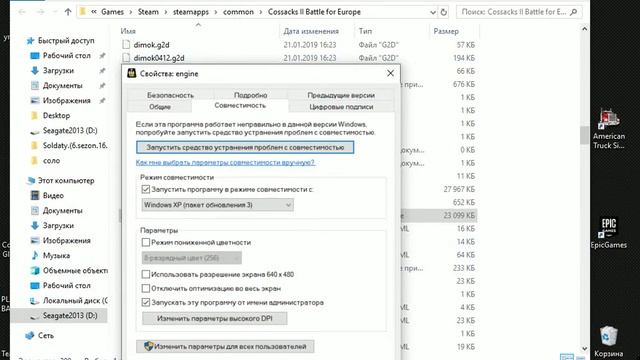Image resolution: width=640 pixels, height=360 pixels.
Task: Toggle run as administrator checkbox
Action: tap(146, 302)
